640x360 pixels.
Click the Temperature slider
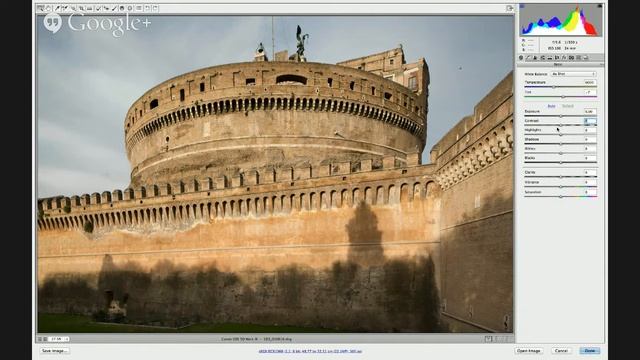click(x=560, y=87)
